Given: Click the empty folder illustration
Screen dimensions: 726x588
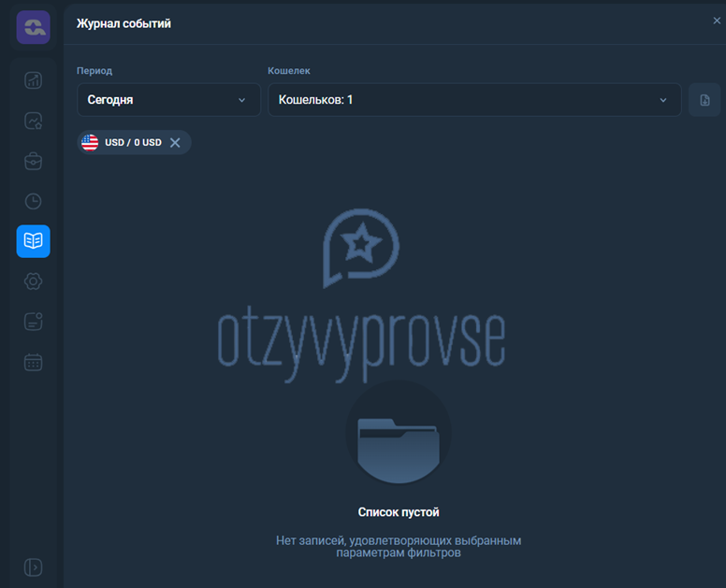Looking at the screenshot, I should point(399,432).
